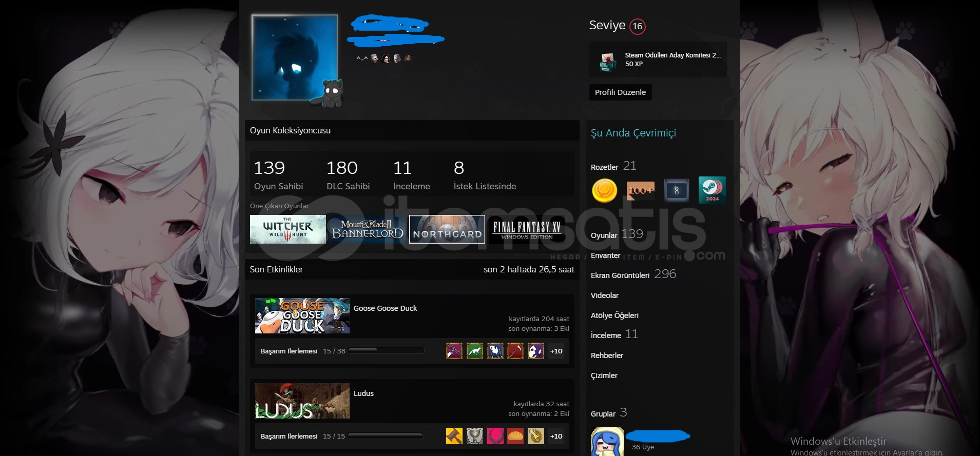
Task: Open the Steam Ödülleri Aday Komitesi badge text
Action: pyautogui.click(x=672, y=55)
